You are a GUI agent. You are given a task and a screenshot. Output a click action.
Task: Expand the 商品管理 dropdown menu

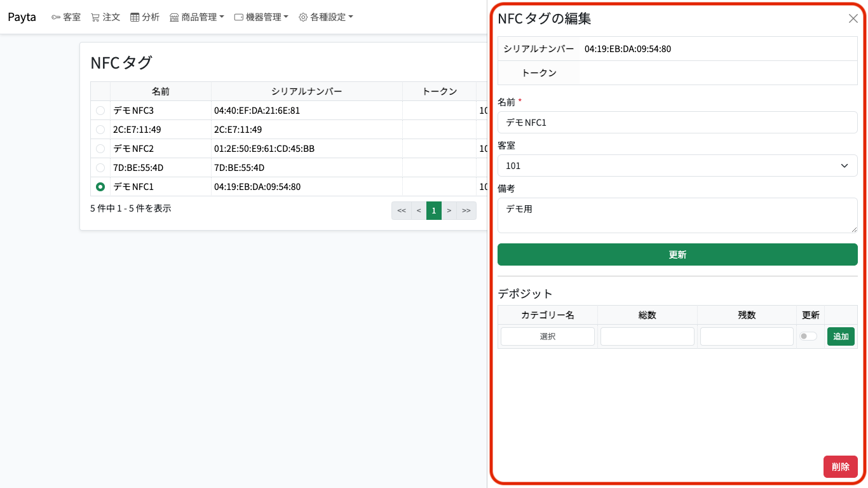(197, 17)
